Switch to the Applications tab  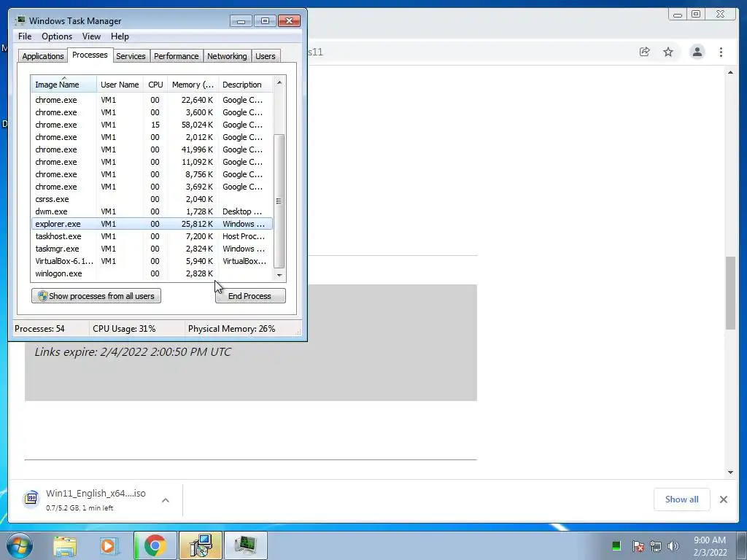[43, 56]
